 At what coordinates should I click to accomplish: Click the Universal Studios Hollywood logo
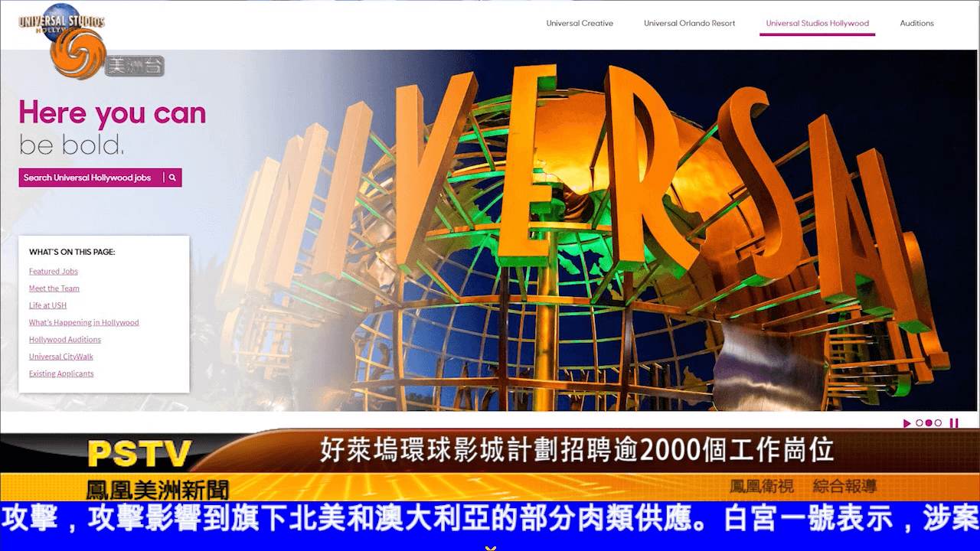point(62,23)
